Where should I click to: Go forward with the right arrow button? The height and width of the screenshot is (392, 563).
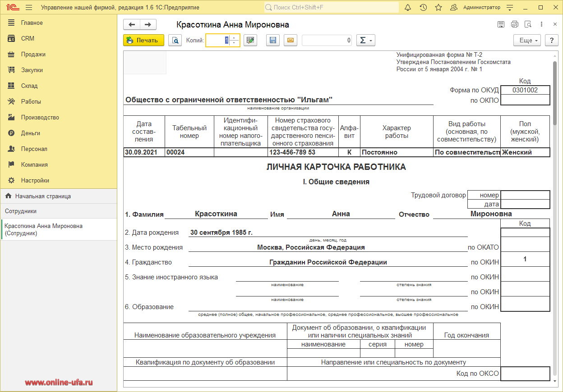pos(148,25)
